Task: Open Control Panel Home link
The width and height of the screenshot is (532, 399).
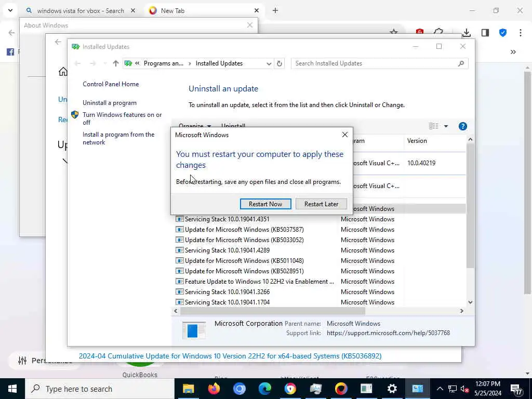Action: pos(111,84)
